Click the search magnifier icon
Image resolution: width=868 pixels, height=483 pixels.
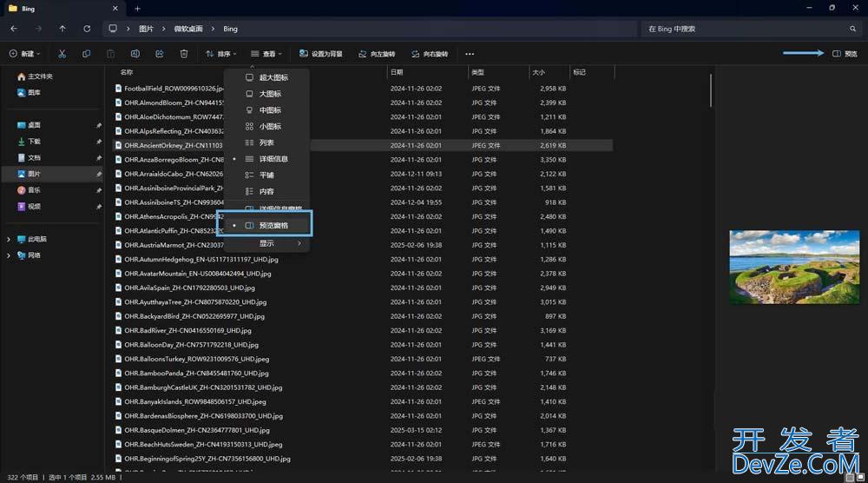(852, 29)
